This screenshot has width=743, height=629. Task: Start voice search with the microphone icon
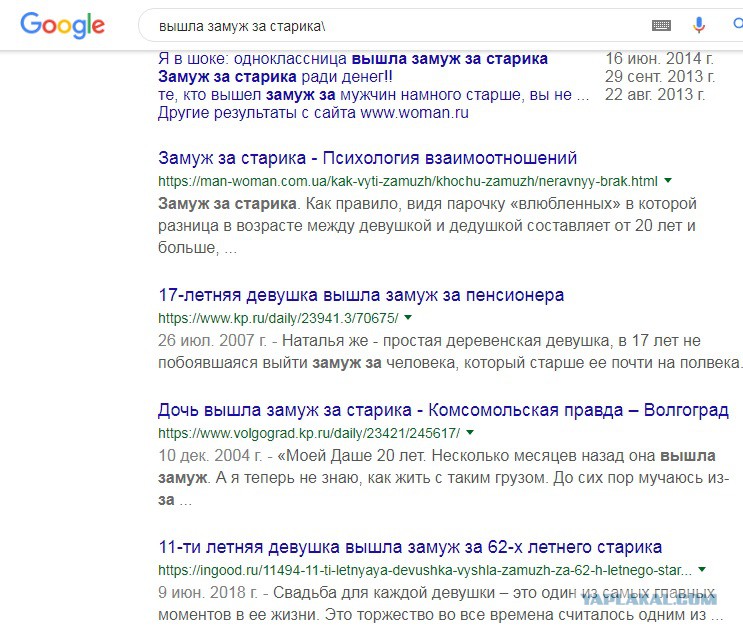(698, 25)
